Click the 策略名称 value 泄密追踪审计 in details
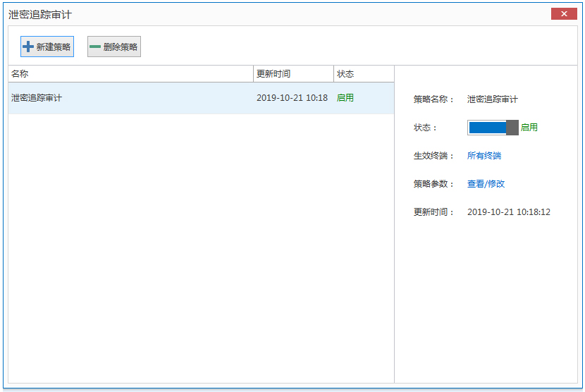The image size is (585, 392). [x=493, y=99]
